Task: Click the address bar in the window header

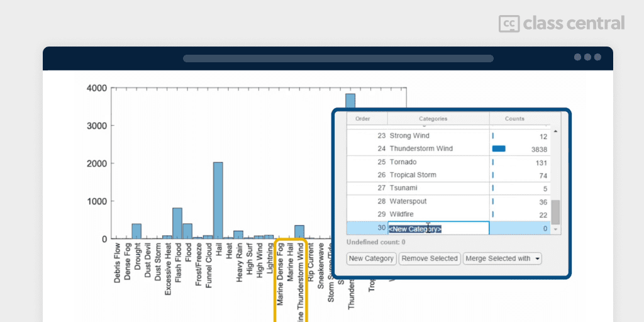Action: tap(338, 58)
